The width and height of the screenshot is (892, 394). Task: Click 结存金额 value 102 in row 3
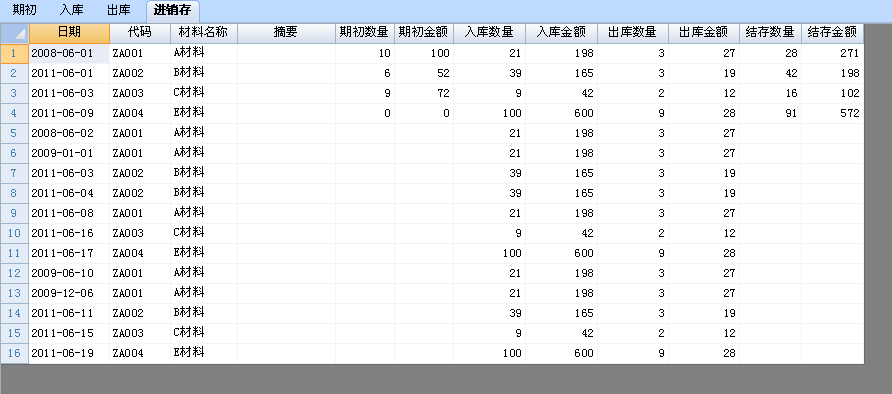click(832, 93)
